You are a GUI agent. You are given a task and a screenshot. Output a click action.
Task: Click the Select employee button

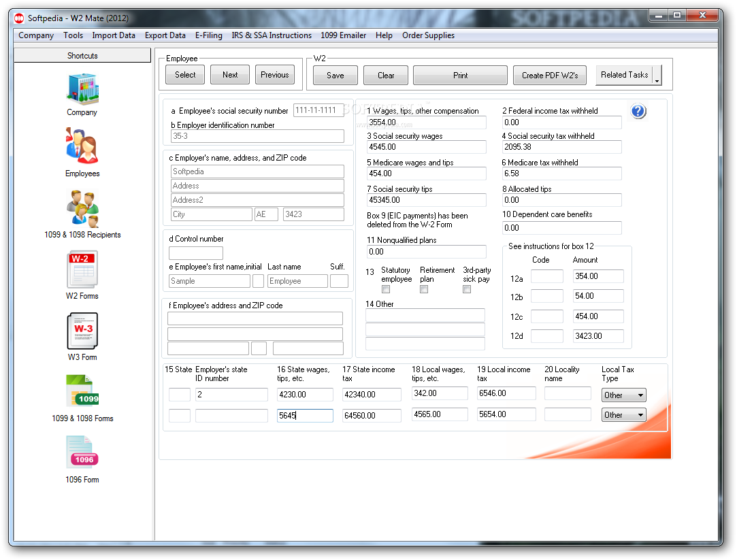pyautogui.click(x=185, y=75)
